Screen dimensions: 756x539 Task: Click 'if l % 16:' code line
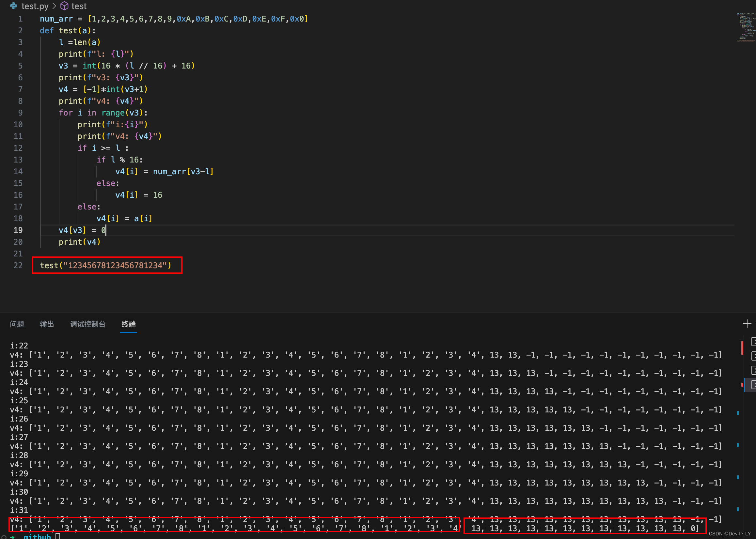pos(119,160)
